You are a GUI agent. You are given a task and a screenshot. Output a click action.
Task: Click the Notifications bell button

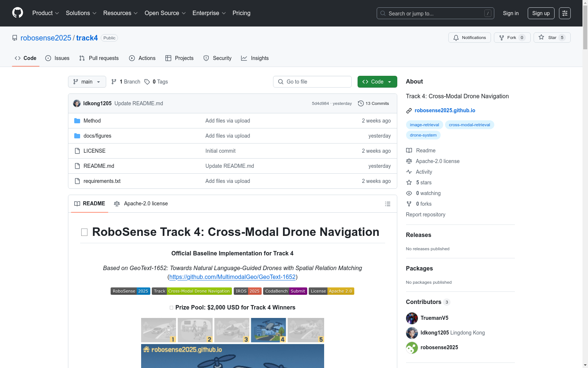[469, 38]
